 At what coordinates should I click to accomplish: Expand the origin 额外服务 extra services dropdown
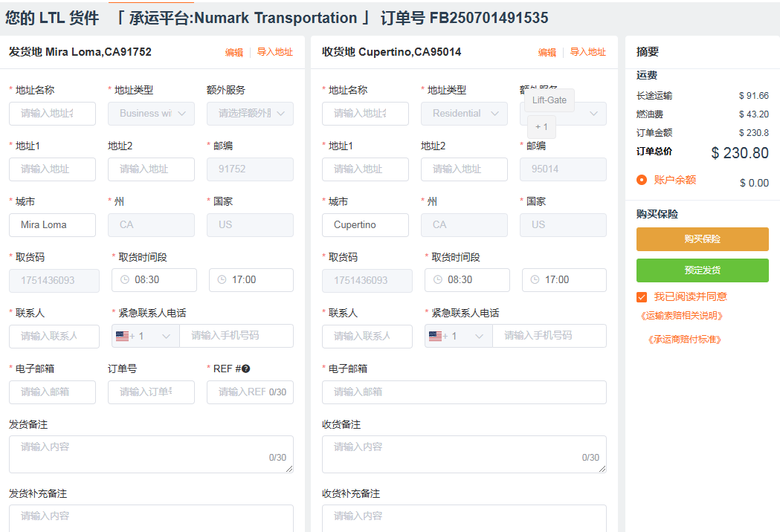pyautogui.click(x=250, y=114)
